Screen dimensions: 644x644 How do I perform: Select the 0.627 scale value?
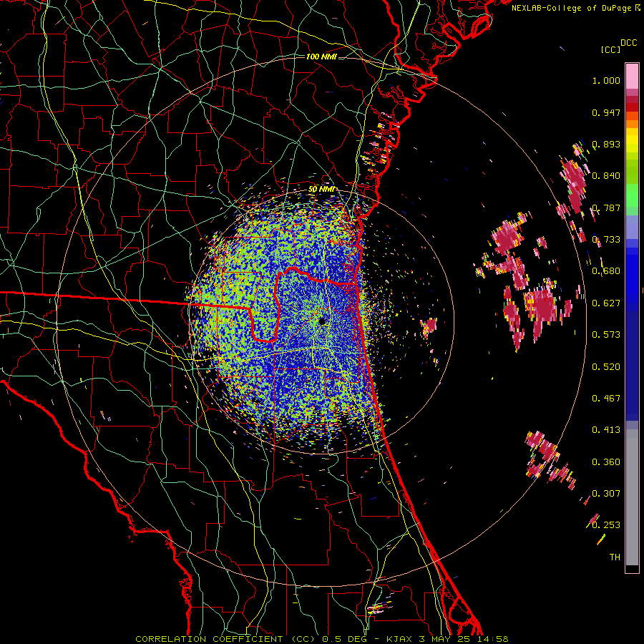point(606,303)
